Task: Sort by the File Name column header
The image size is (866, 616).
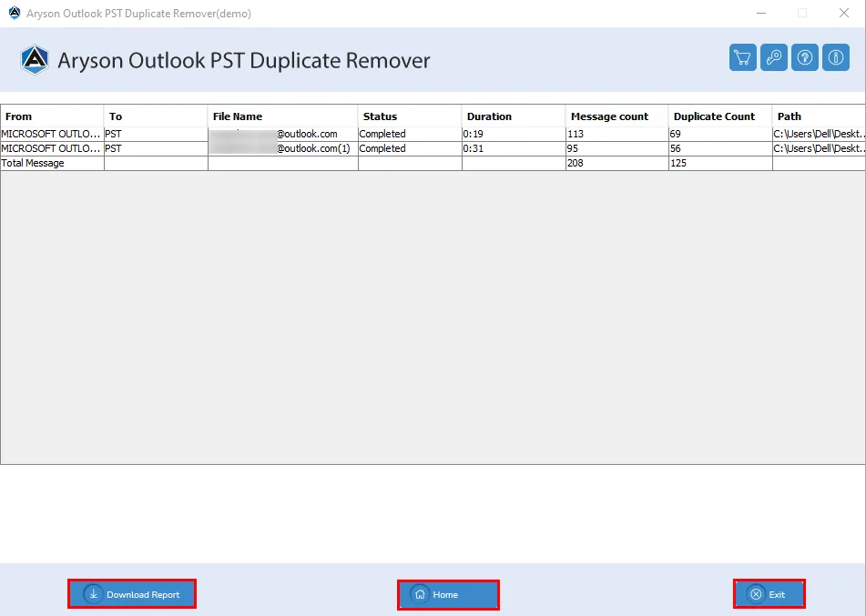Action: point(283,116)
